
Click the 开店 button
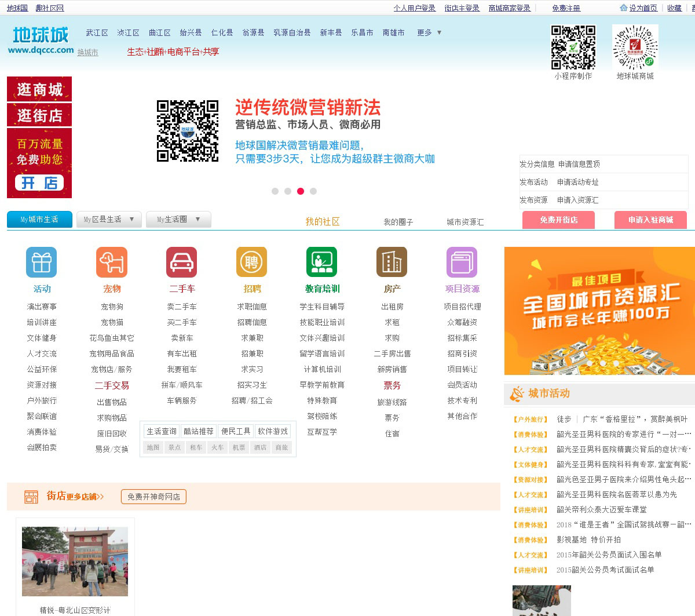click(x=39, y=183)
